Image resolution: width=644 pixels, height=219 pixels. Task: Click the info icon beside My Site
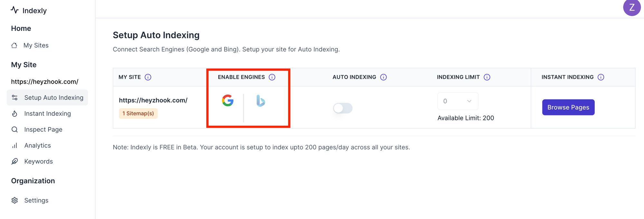pyautogui.click(x=148, y=77)
